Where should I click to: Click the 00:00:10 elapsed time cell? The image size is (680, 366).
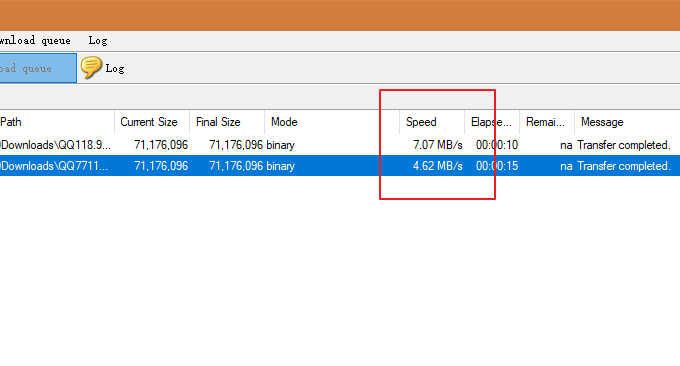click(497, 145)
